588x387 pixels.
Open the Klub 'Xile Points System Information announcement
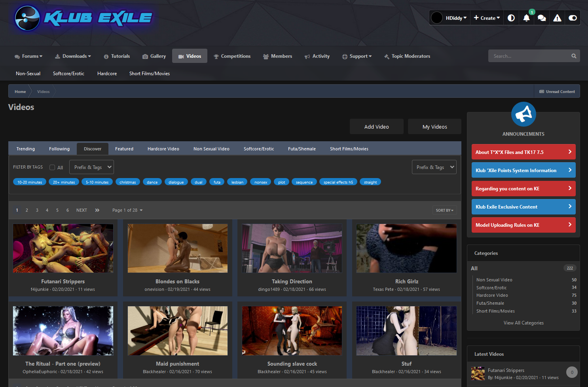point(524,170)
